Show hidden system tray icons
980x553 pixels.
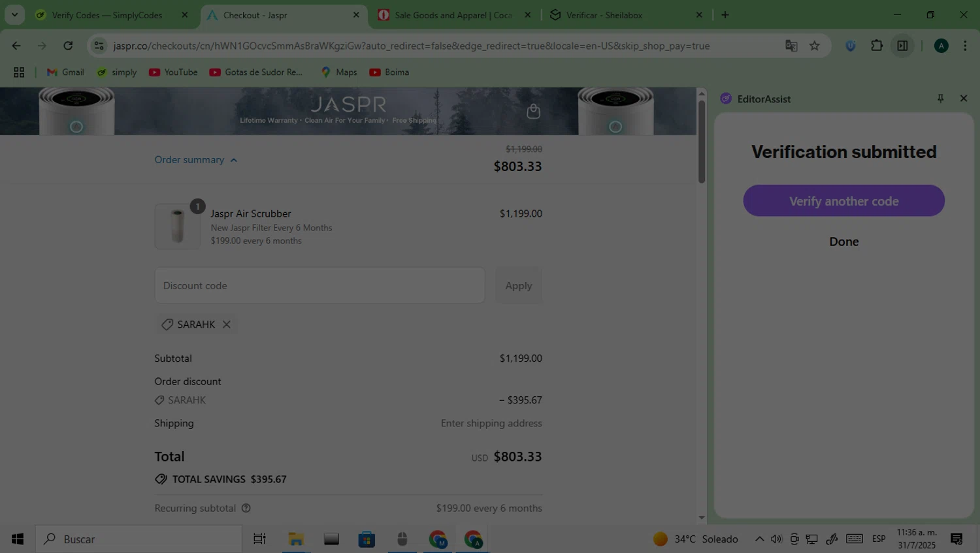(x=759, y=539)
